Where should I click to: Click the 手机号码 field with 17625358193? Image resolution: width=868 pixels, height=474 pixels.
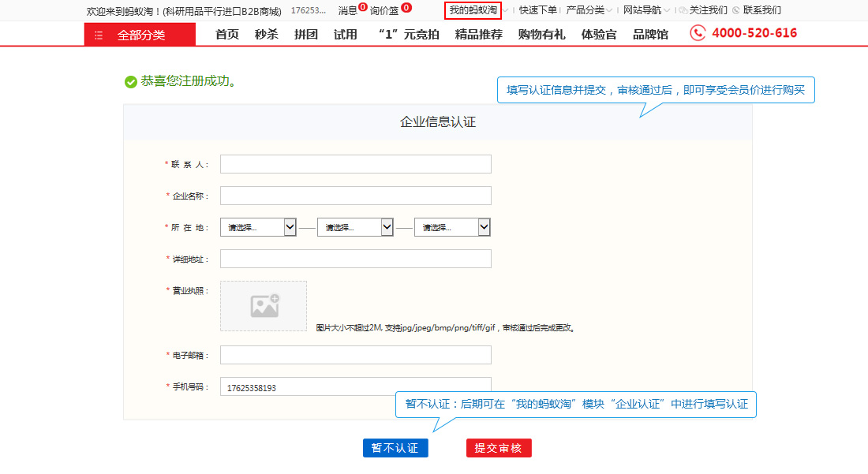pyautogui.click(x=355, y=386)
